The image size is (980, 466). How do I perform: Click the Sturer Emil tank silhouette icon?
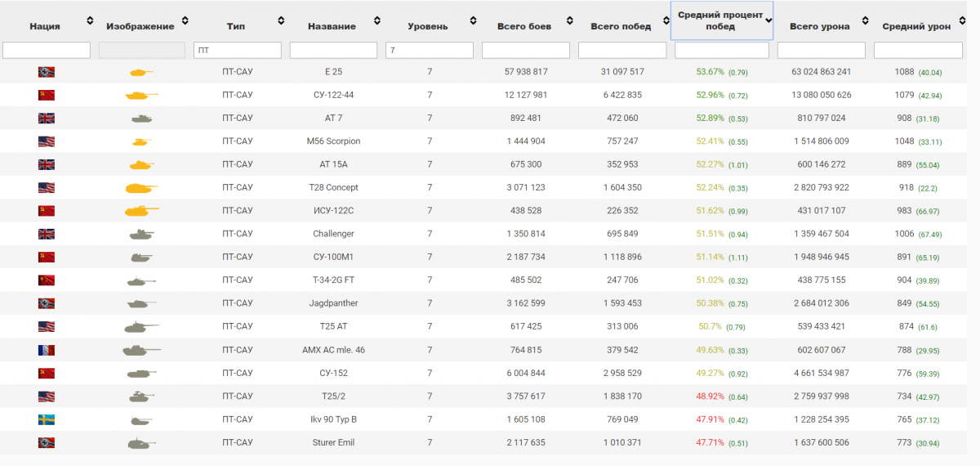click(140, 443)
